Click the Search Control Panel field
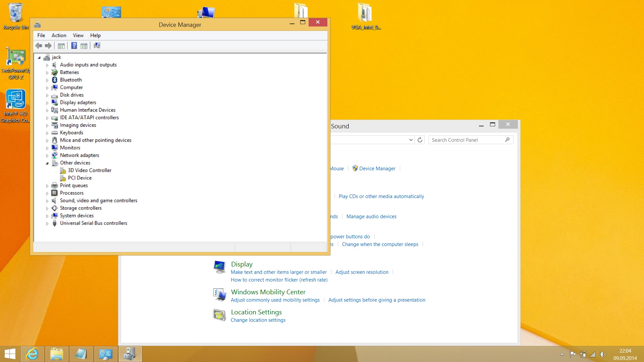644x362 pixels. [x=467, y=140]
